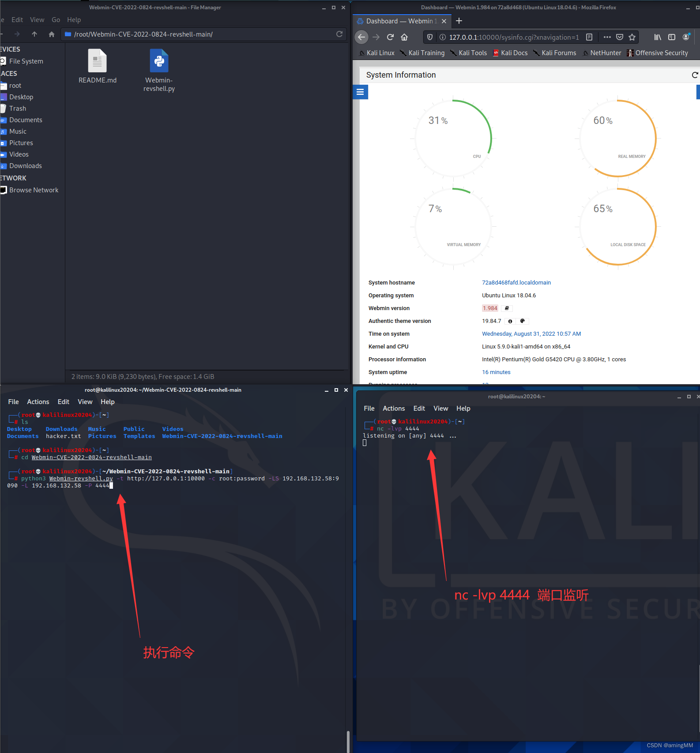
Task: Open the Webmin-revshell.py Python file icon
Action: tap(159, 61)
